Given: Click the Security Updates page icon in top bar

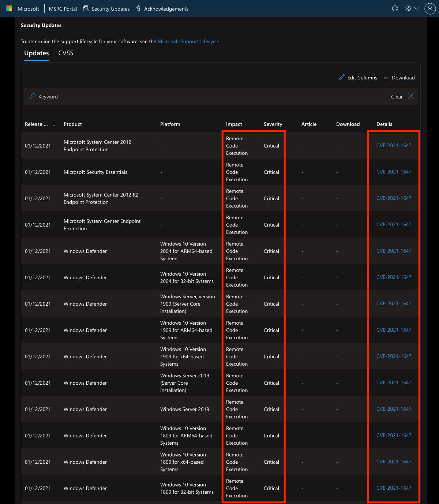Looking at the screenshot, I should [x=86, y=8].
